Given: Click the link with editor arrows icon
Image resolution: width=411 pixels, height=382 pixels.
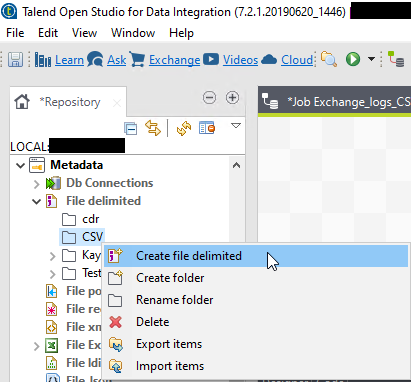Looking at the screenshot, I should tap(153, 128).
